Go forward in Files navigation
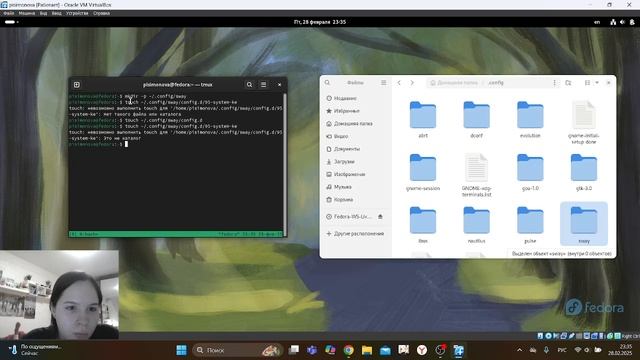The image size is (640, 360). pos(412,83)
